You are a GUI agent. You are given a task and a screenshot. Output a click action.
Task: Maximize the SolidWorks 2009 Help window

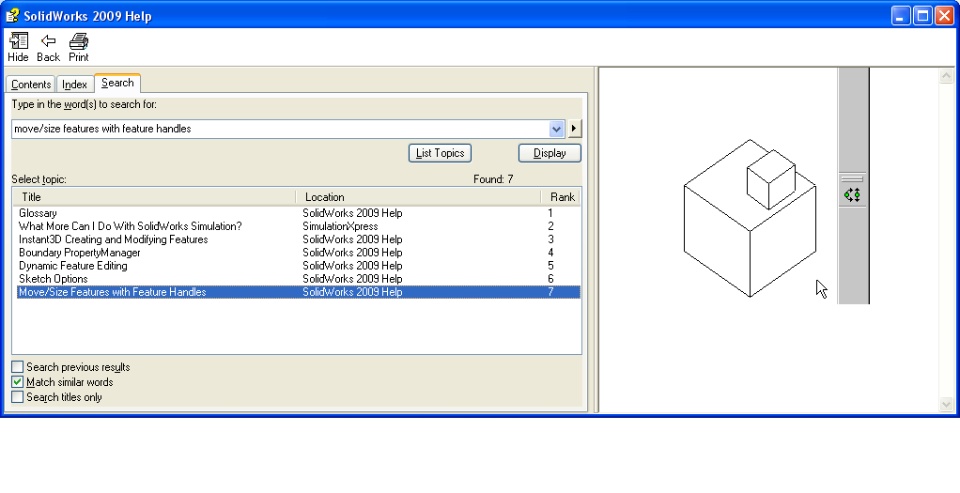pyautogui.click(x=923, y=16)
